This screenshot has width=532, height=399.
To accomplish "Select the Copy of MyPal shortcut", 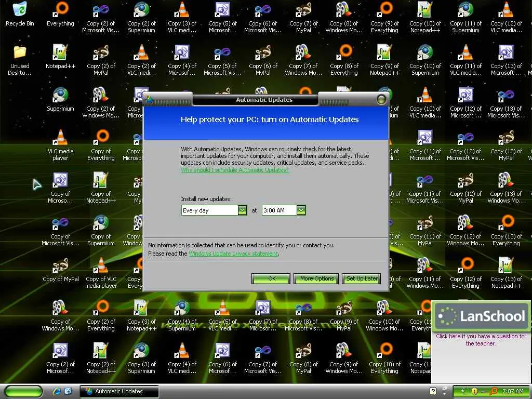I will [60, 270].
